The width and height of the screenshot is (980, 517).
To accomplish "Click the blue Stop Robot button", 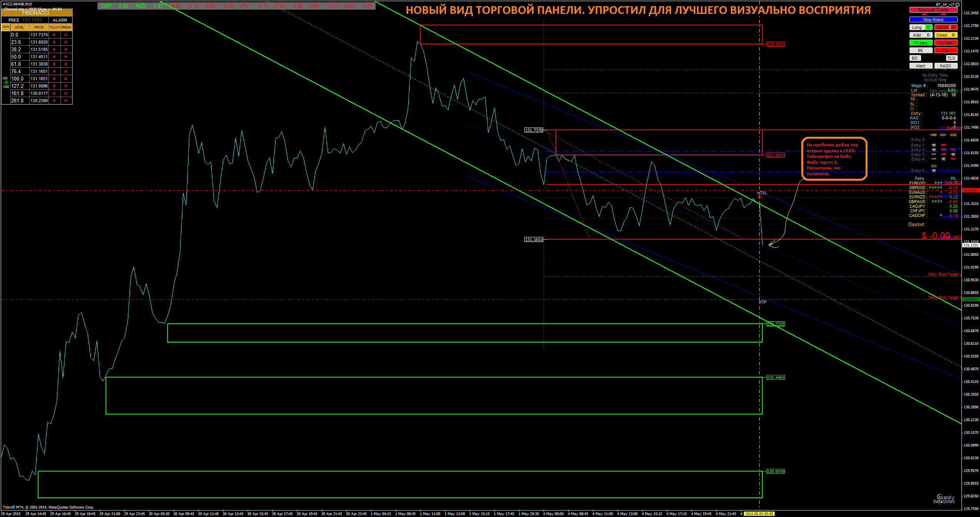I will 933,20.
